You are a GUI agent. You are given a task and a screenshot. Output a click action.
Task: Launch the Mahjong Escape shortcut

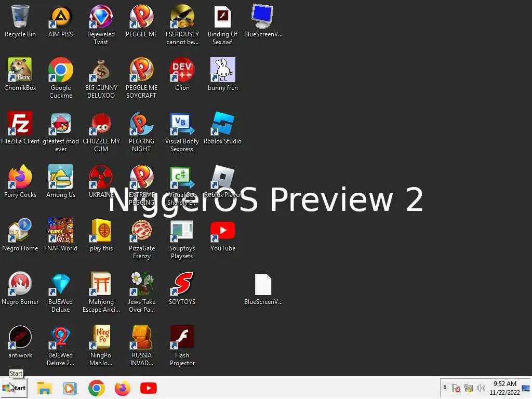coord(101,292)
